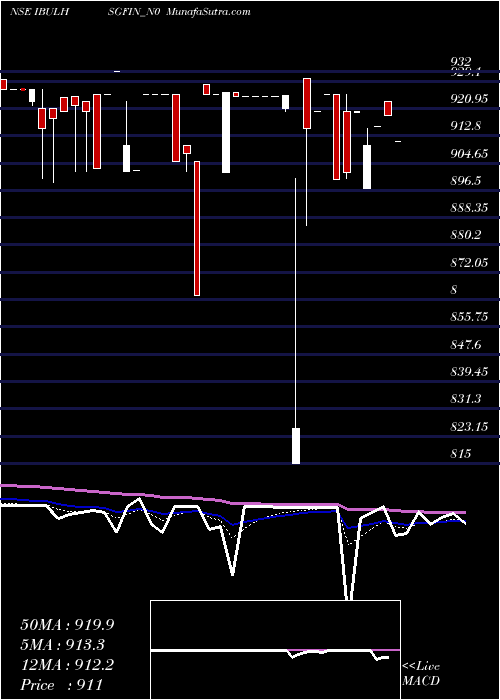Select the 904.65 price axis label
This screenshot has width=500, height=700.
469,154
